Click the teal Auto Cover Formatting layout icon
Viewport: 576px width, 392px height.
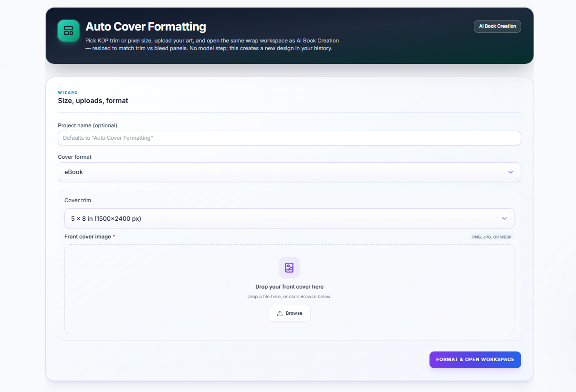coord(68,31)
